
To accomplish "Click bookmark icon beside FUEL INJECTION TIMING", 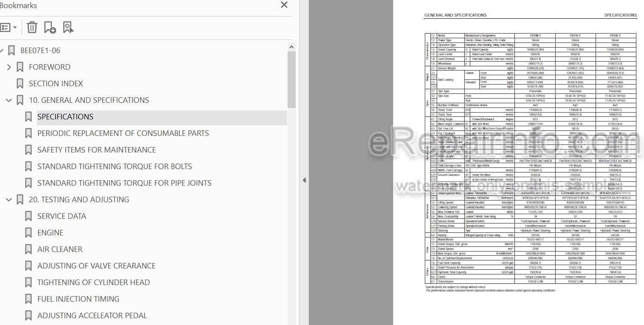I will 28,299.
